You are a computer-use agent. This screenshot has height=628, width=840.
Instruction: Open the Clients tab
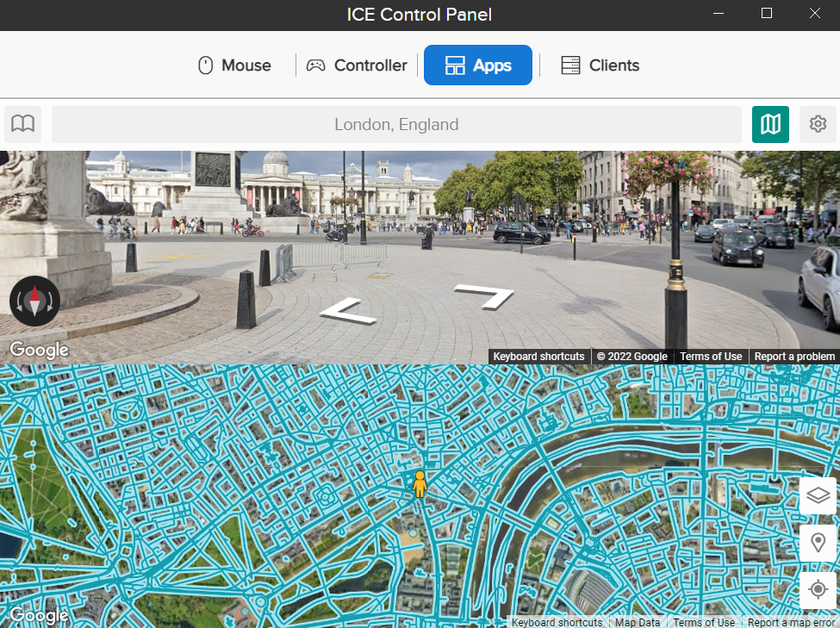pos(600,65)
